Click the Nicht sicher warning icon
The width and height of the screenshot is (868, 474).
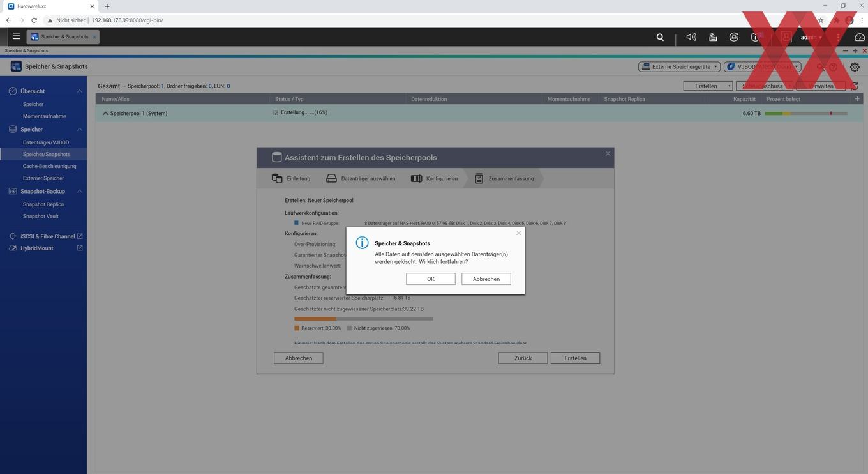[50, 20]
